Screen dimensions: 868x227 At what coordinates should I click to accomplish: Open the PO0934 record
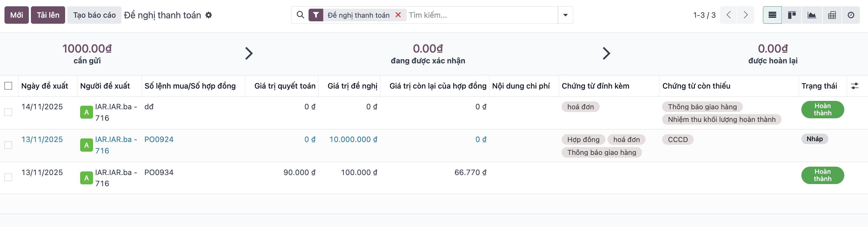click(x=159, y=172)
